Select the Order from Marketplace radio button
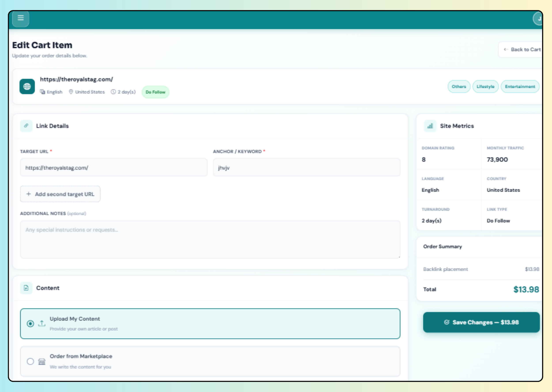Viewport: 552px width, 392px height. (30, 361)
